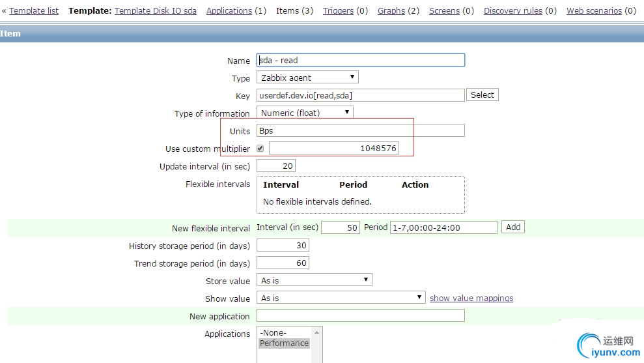Open the Template Disk IO sda link
The image size is (644, 363).
tap(155, 10)
